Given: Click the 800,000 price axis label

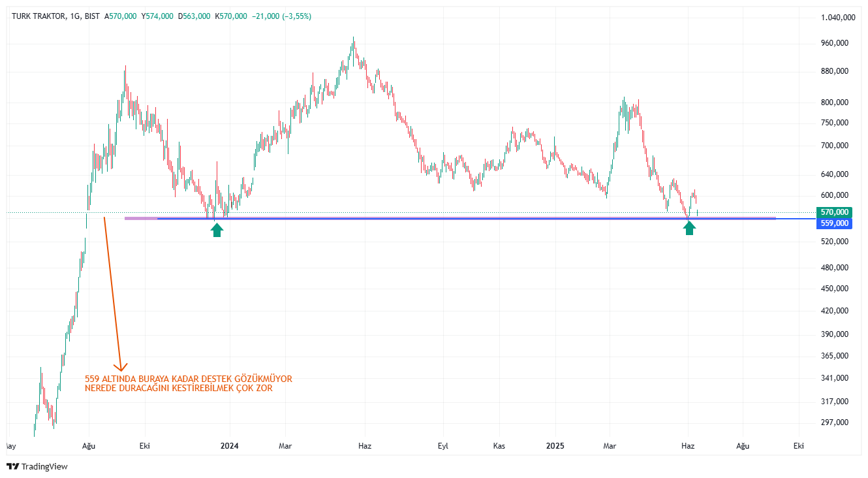Looking at the screenshot, I should [x=835, y=103].
